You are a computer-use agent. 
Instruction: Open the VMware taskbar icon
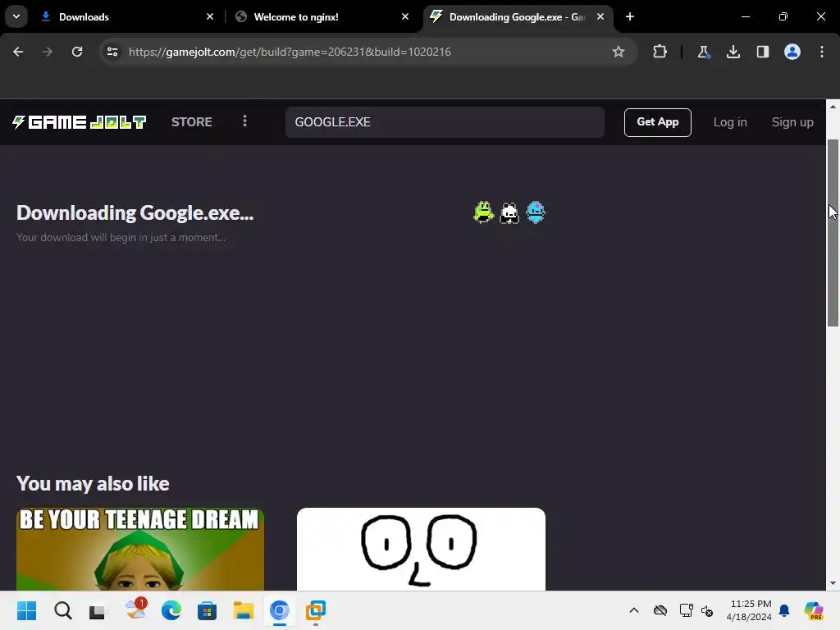(316, 610)
